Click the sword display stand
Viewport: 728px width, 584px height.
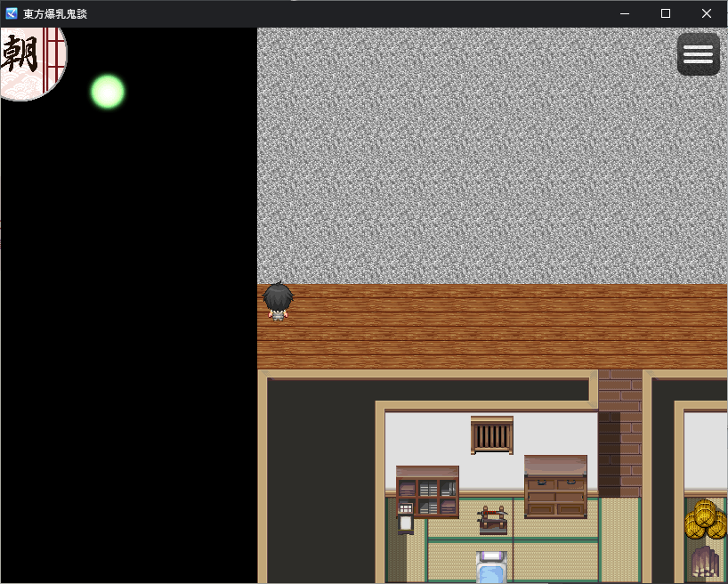[x=493, y=519]
